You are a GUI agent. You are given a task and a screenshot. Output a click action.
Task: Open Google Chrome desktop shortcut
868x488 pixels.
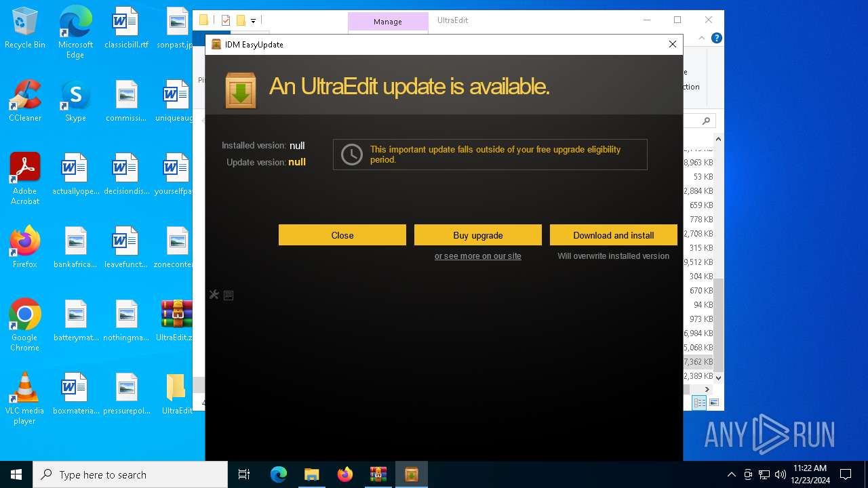coord(25,325)
